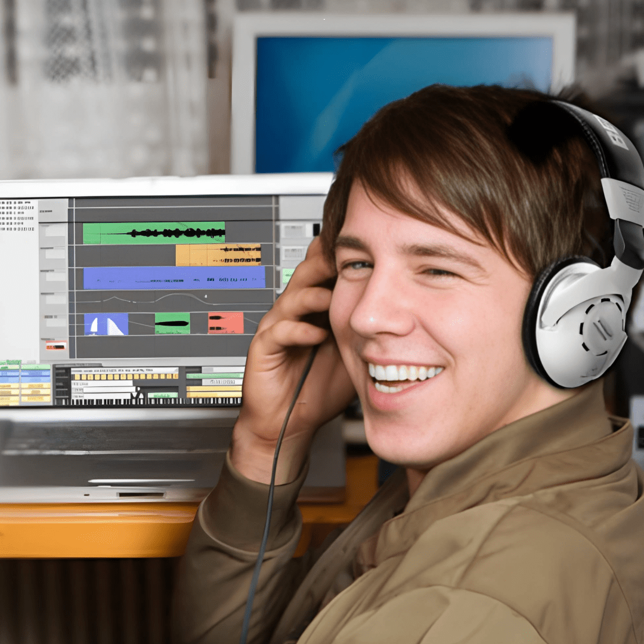
Task: Click the small black square in right panel
Action: point(316,230)
